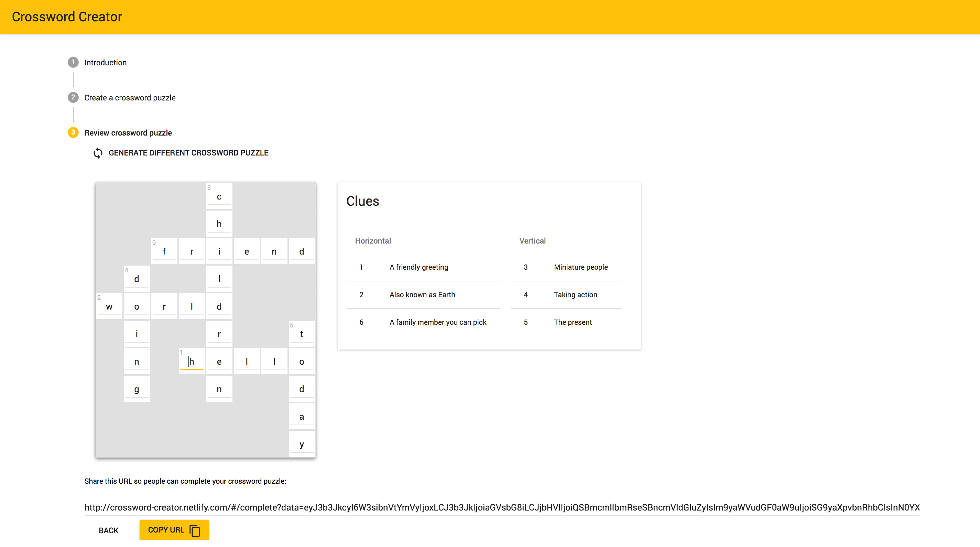Viewport: 980px width, 547px height.
Task: Click step 1 numbered circle indicator
Action: click(73, 62)
